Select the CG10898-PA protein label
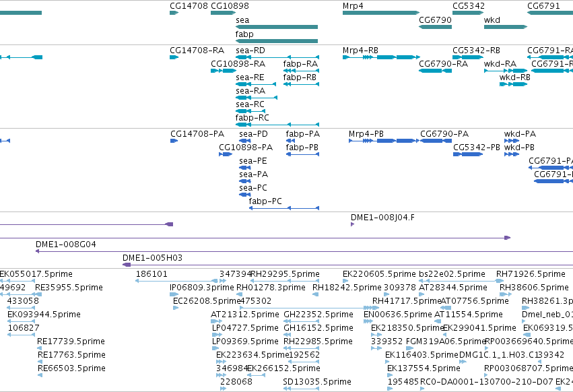Screen dimensions: 573x392 pos(246,148)
